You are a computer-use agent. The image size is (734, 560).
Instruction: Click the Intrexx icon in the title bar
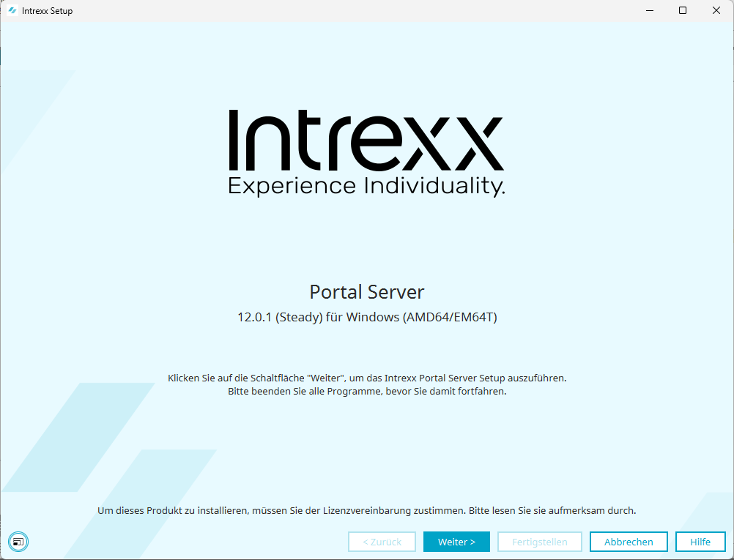[12, 11]
